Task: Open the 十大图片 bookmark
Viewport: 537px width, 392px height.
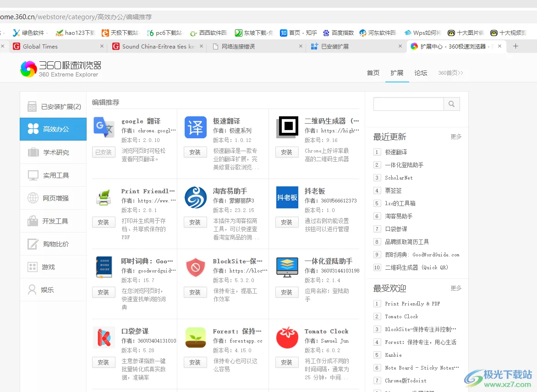Action: [466, 33]
